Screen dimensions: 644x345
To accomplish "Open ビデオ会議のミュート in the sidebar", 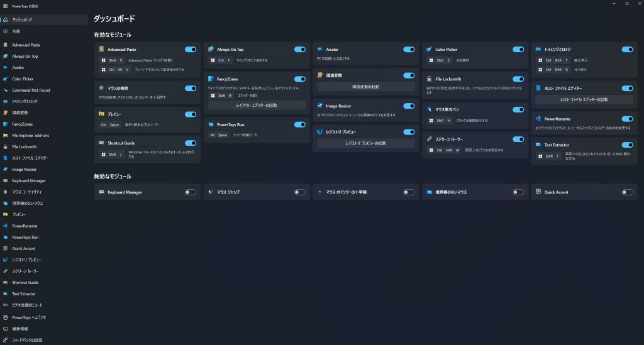I will (44, 305).
